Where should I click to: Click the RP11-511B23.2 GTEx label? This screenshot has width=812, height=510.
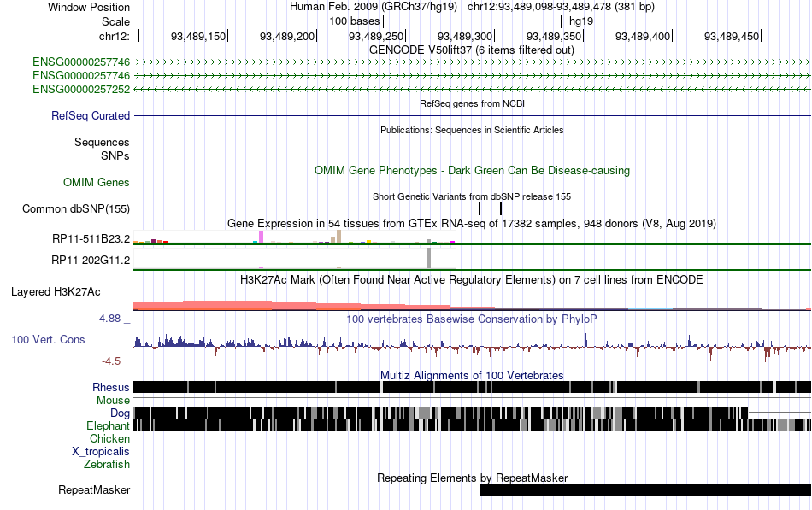pyautogui.click(x=91, y=238)
